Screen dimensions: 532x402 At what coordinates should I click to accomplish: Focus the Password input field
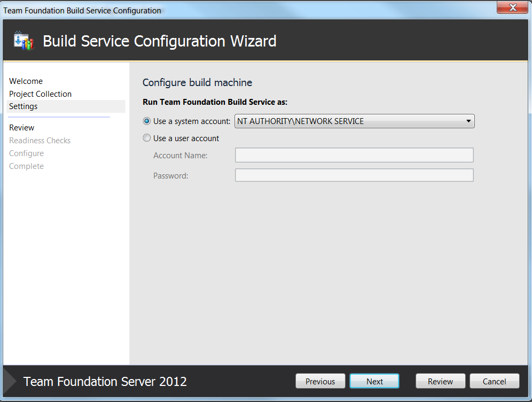click(354, 175)
